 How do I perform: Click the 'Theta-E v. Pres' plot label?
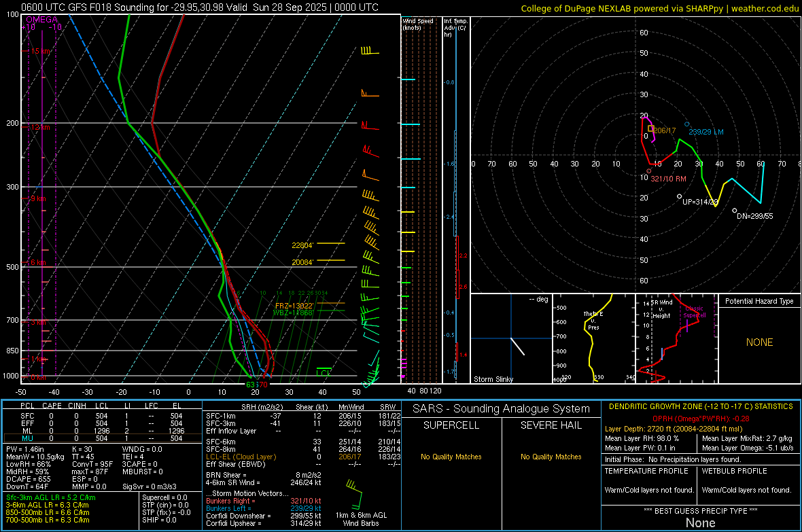(x=593, y=320)
